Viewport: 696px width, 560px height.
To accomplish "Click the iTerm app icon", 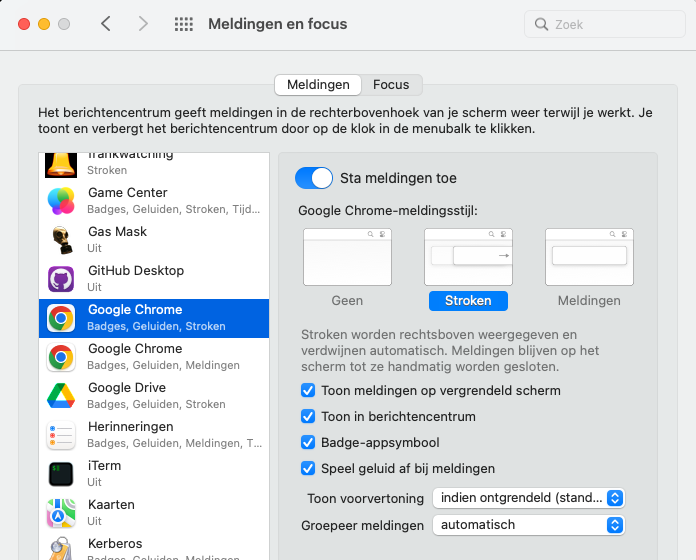I will click(61, 474).
